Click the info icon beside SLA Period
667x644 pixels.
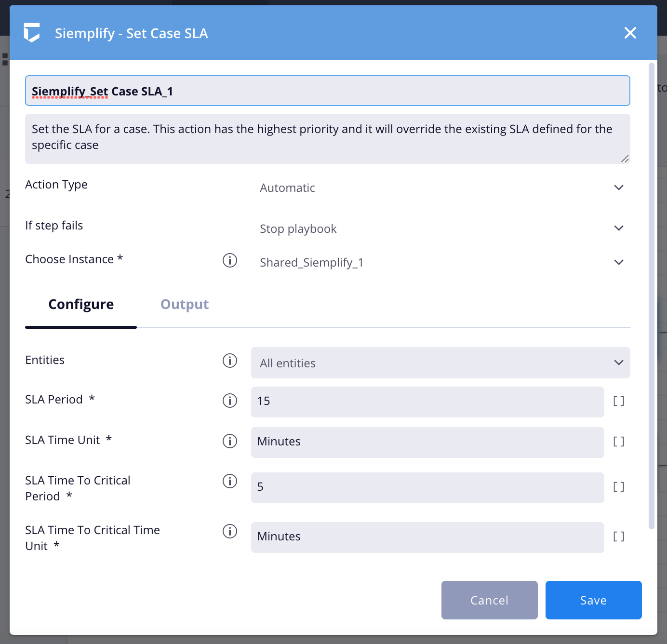230,401
